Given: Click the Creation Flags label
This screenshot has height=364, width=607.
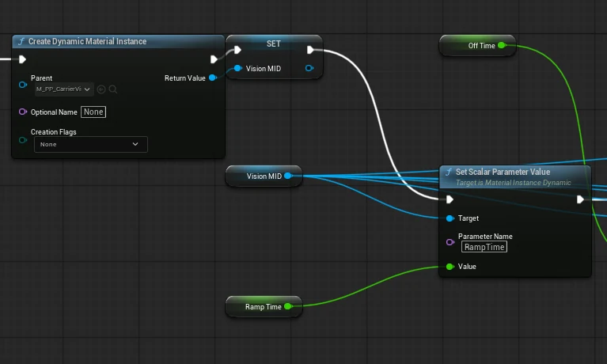Looking at the screenshot, I should tap(54, 132).
